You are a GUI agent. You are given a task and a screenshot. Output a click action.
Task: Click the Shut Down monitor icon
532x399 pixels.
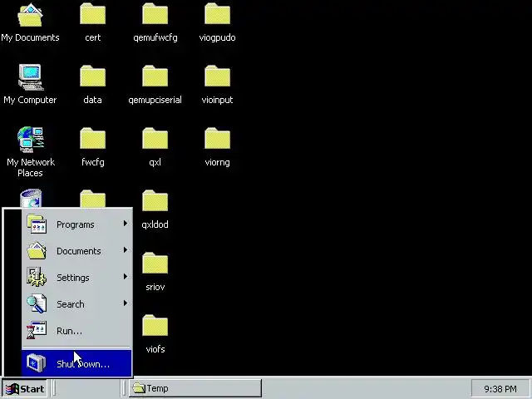pyautogui.click(x=37, y=363)
